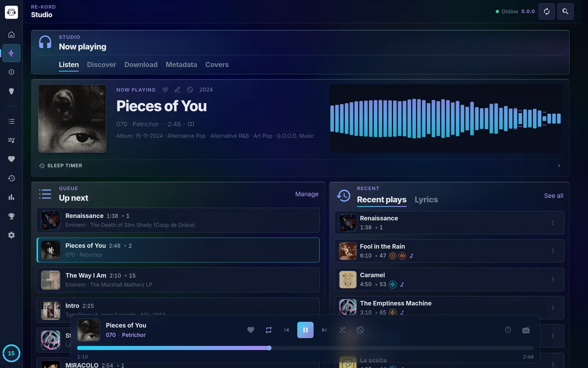Click SLEEP TIMER label
This screenshot has width=588, height=368.
[65, 166]
